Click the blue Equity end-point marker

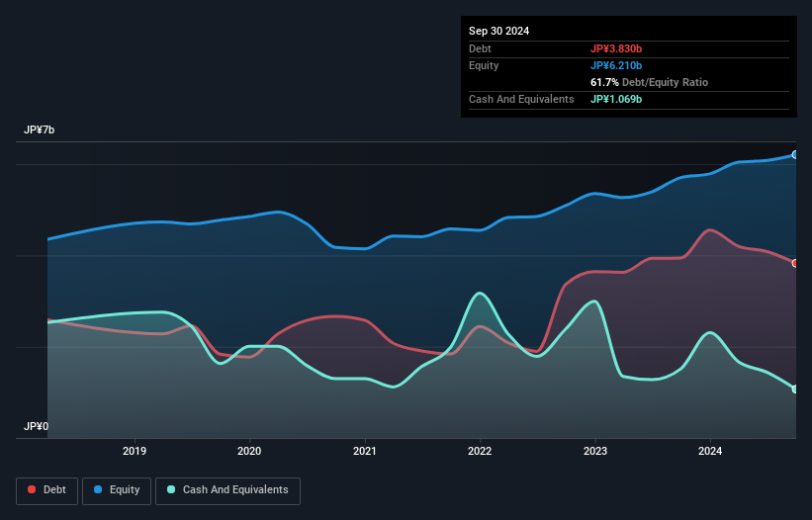click(795, 154)
